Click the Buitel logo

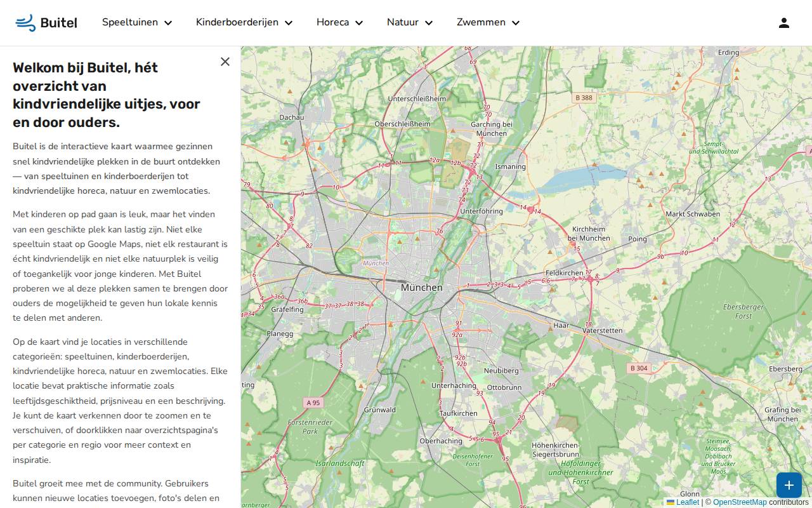pyautogui.click(x=46, y=23)
